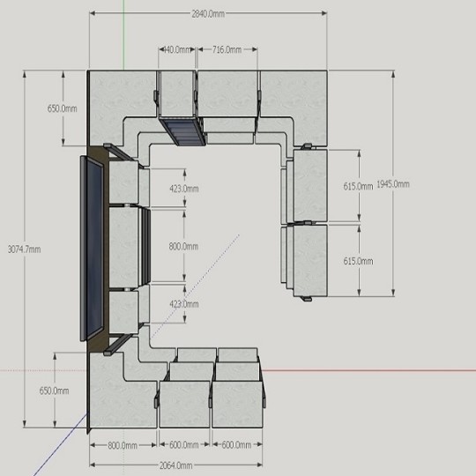The image size is (476, 476).
Task: Select the last 600.0mm label in the bottom row
Action: click(236, 445)
